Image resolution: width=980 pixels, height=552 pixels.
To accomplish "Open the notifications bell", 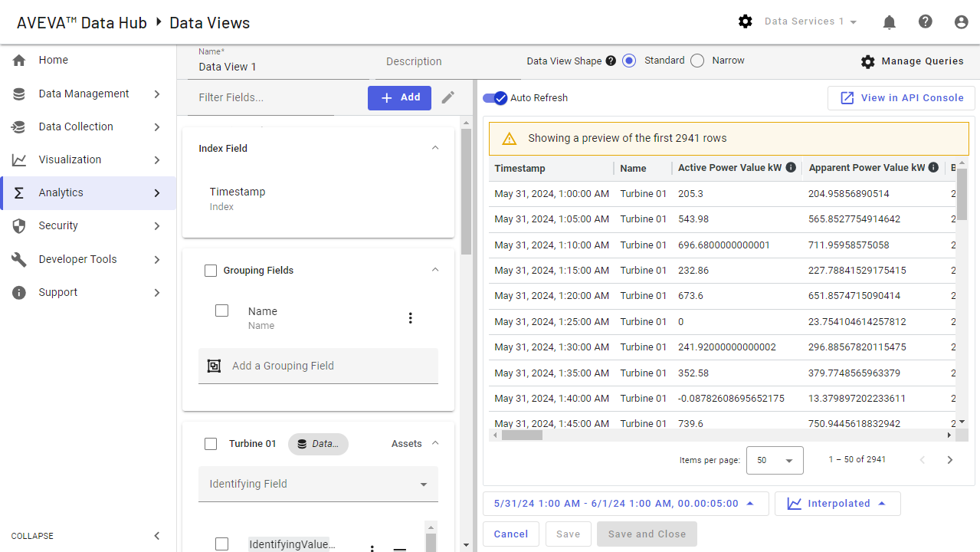I will click(889, 22).
